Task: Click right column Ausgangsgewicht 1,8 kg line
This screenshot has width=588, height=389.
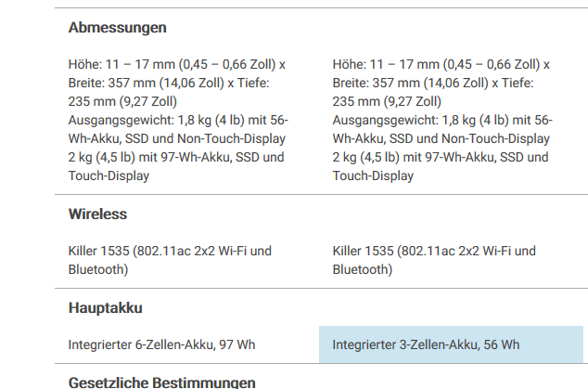Action: [x=442, y=120]
